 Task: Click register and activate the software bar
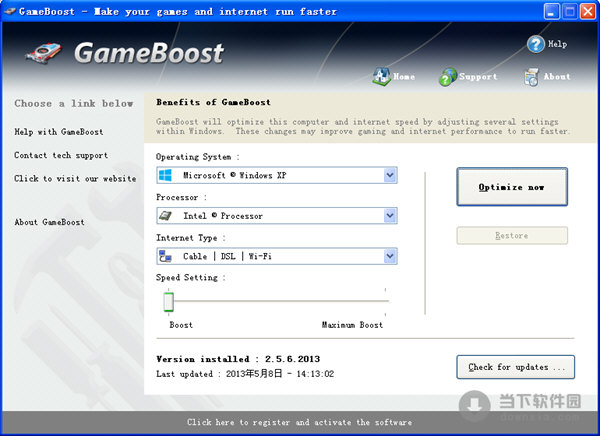tap(300, 422)
